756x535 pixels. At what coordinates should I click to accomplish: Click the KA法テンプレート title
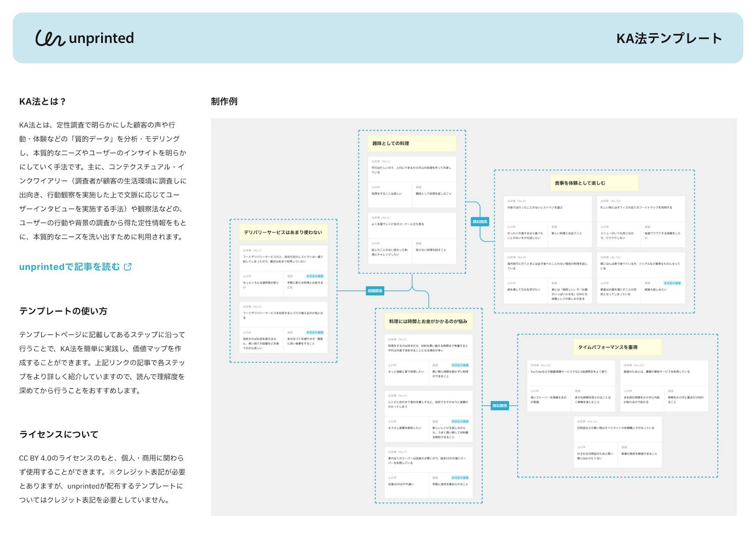coord(669,38)
